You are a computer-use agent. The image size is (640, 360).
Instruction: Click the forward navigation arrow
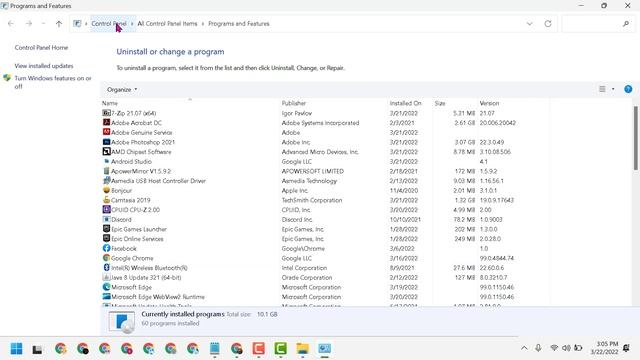pos(29,24)
